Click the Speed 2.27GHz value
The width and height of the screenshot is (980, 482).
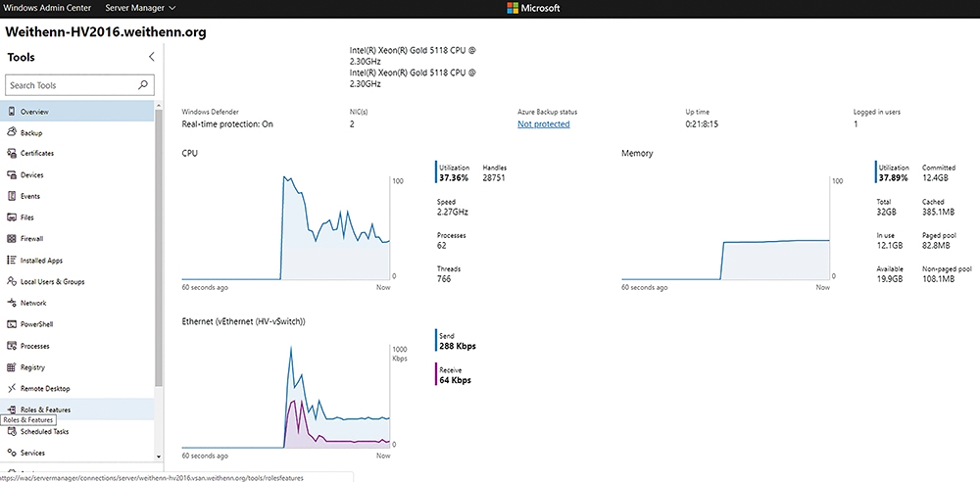tap(453, 212)
